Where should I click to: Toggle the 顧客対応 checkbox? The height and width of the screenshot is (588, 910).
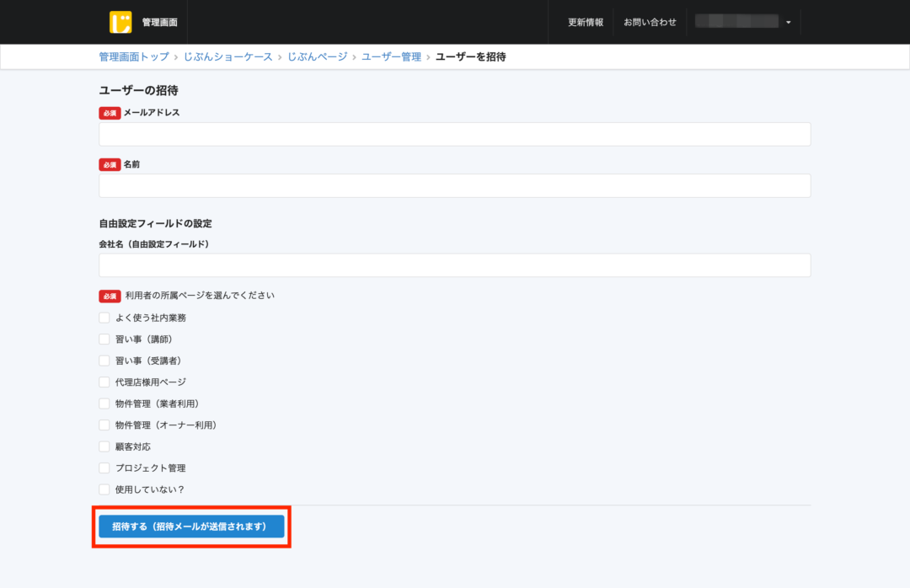(104, 446)
